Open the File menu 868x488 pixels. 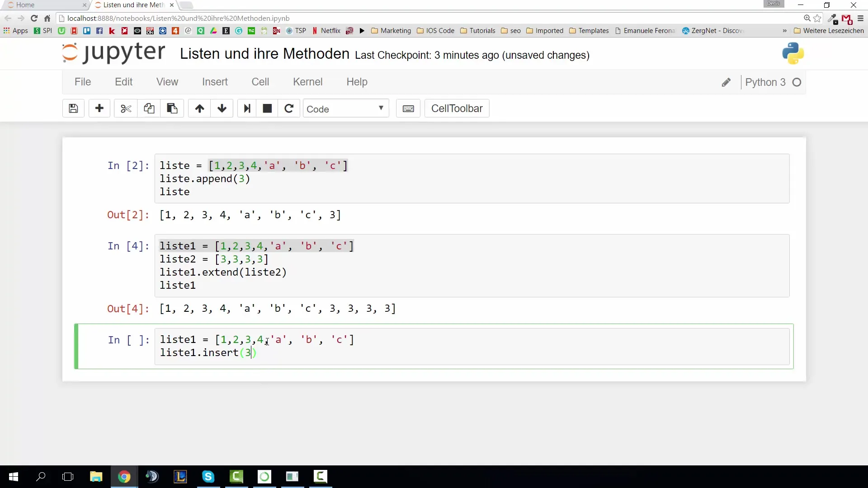pyautogui.click(x=83, y=82)
